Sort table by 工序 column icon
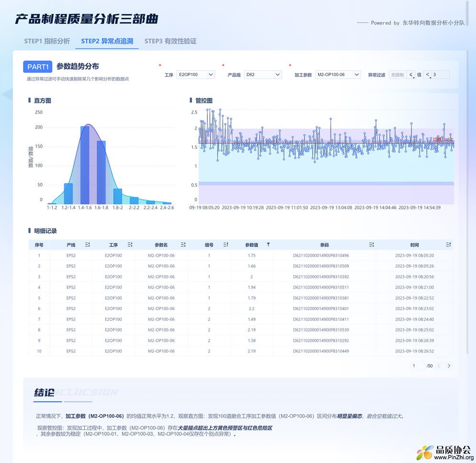Image resolution: width=476 pixels, height=463 pixels. coord(130,245)
